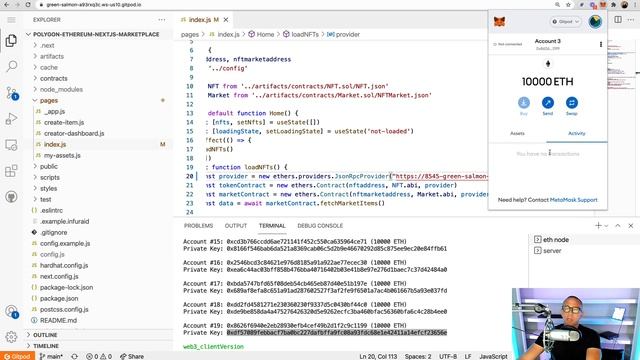Screen dimensions: 640x360
Task: Open my-assets.js file
Action: point(62,156)
